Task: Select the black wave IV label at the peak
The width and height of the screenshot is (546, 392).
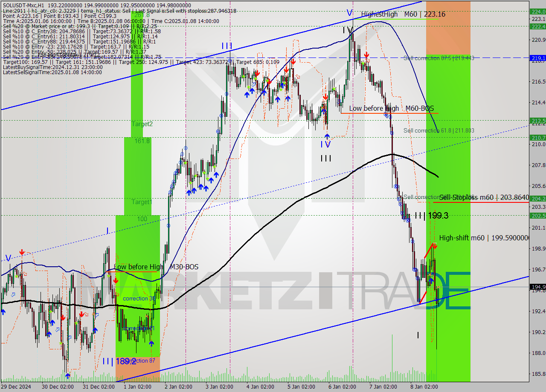Action: (348, 30)
